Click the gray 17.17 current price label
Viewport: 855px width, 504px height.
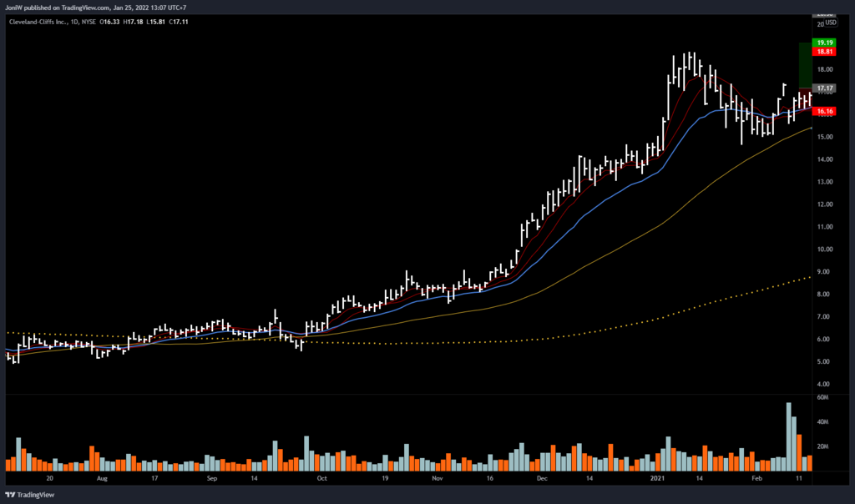[826, 88]
